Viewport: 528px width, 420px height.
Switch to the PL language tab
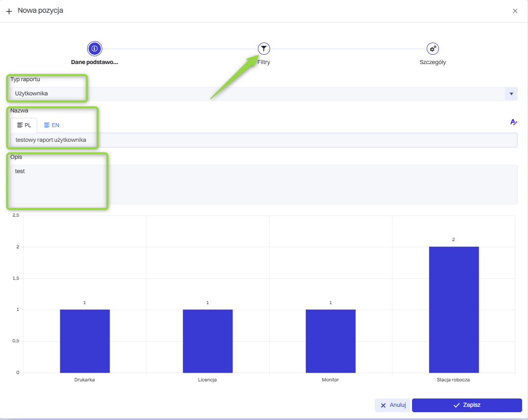pyautogui.click(x=24, y=125)
